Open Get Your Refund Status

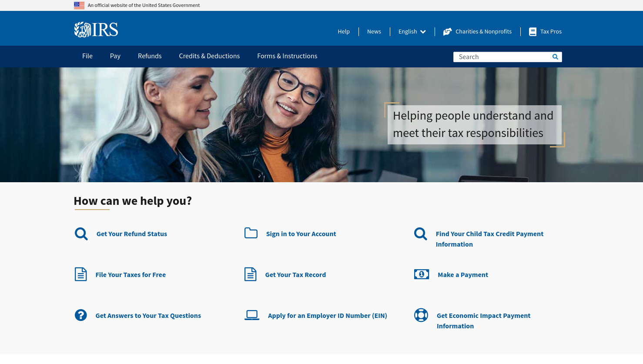(132, 234)
